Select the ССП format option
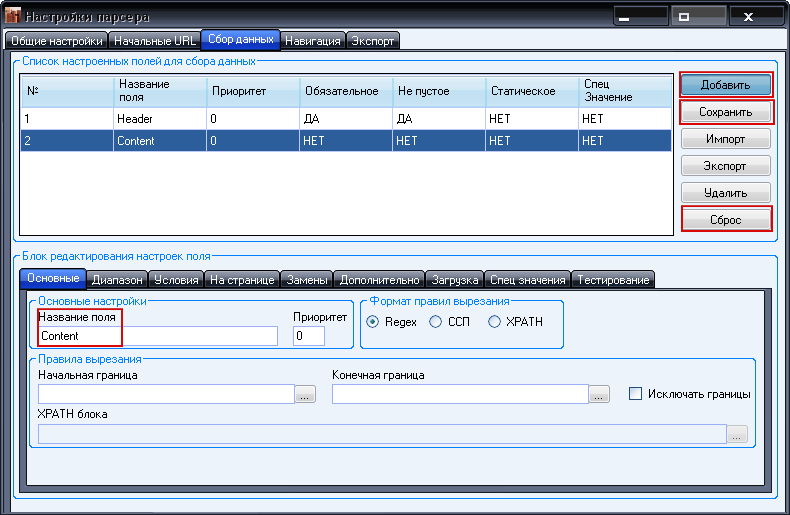This screenshot has height=515, width=790. (435, 322)
